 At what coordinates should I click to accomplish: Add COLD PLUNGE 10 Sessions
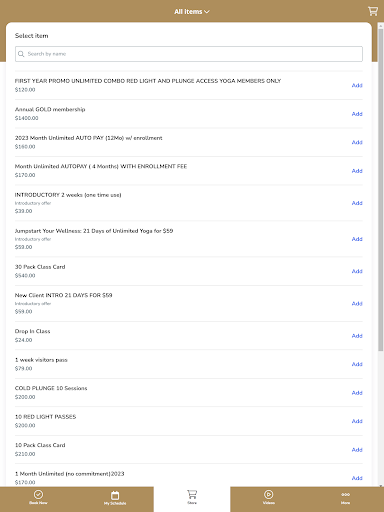click(x=357, y=393)
